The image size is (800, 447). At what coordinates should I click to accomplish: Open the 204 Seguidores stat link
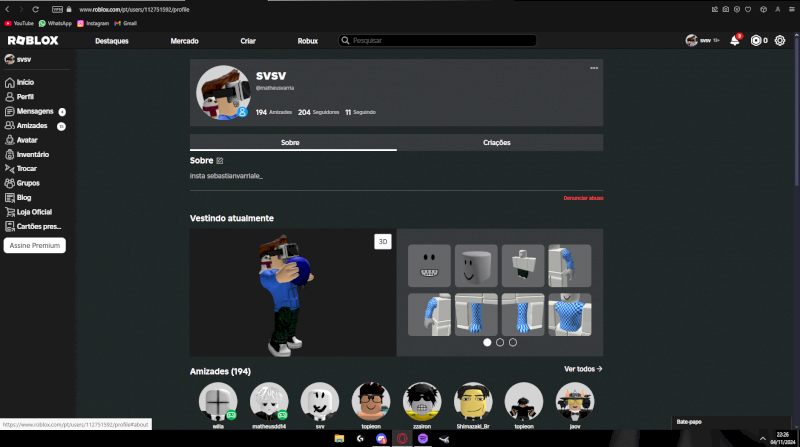pyautogui.click(x=318, y=112)
